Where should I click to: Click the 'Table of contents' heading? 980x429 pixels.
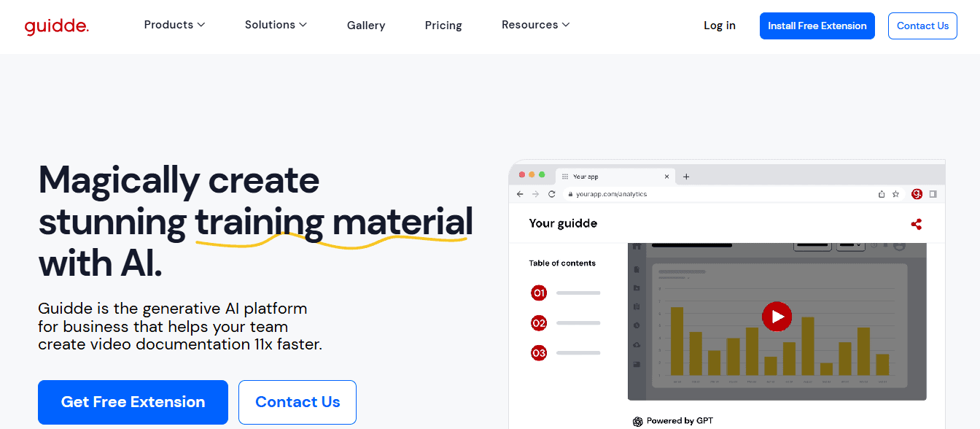[562, 263]
